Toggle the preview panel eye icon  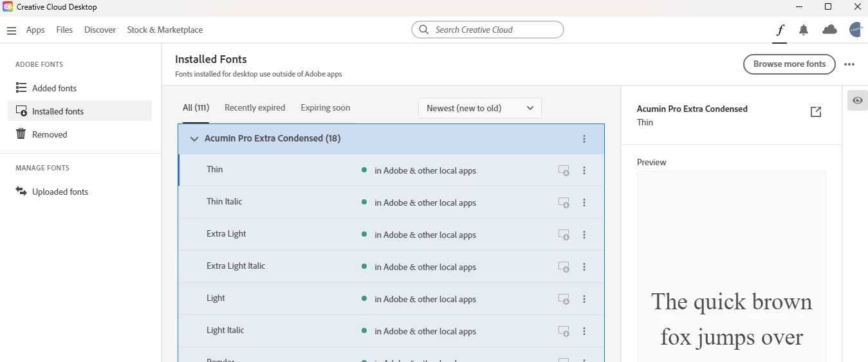[x=858, y=100]
